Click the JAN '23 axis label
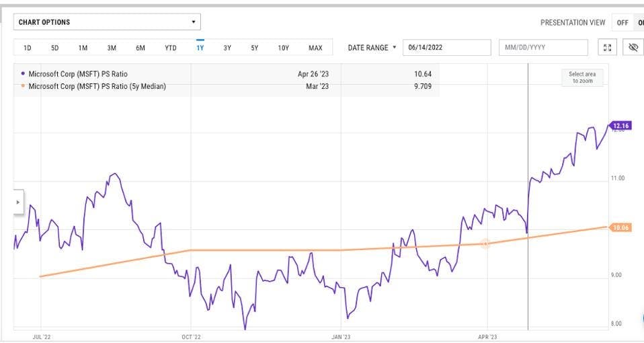This screenshot has height=343, width=644. pyautogui.click(x=341, y=337)
